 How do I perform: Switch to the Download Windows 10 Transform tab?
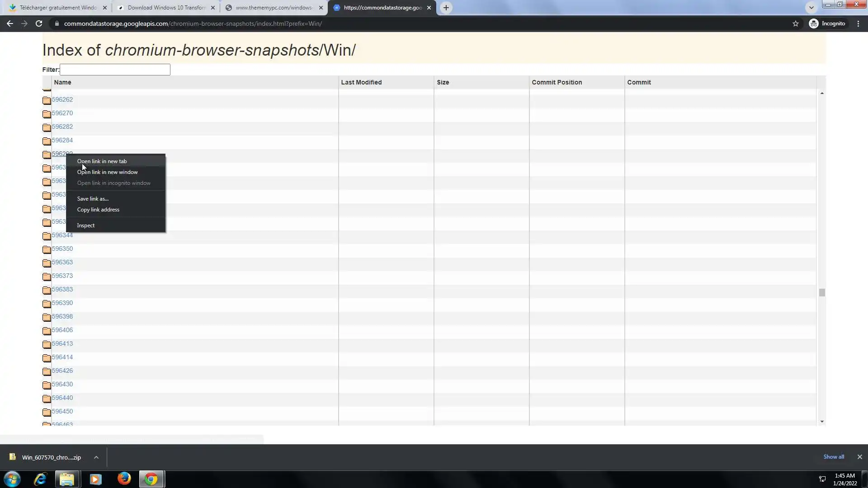tap(166, 8)
